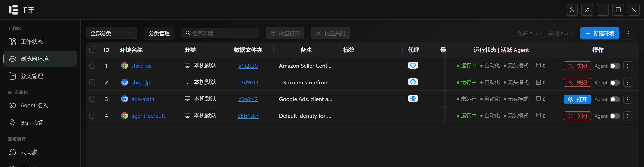This screenshot has height=167, width=644.
Task: Toggle dark mode with the moon icon
Action: pos(572,10)
